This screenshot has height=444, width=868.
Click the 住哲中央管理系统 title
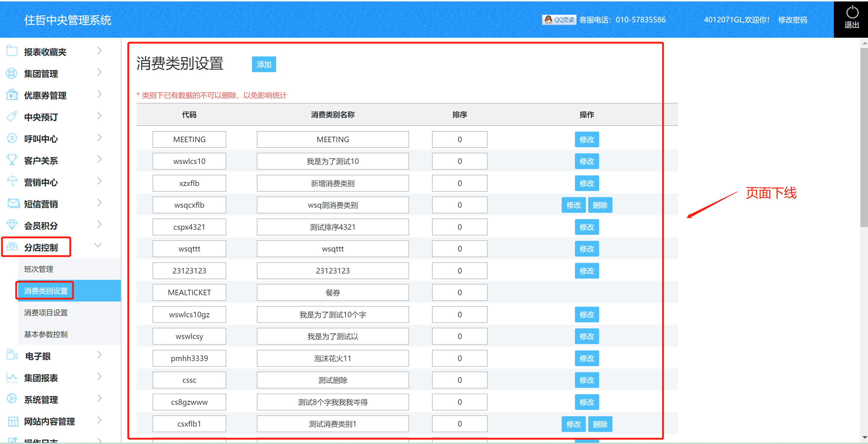click(67, 20)
